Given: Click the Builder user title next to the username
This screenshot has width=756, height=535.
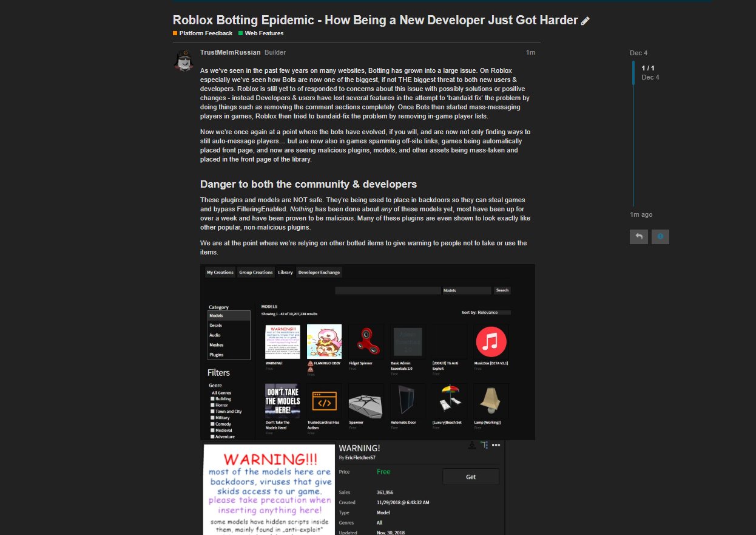Looking at the screenshot, I should (275, 53).
